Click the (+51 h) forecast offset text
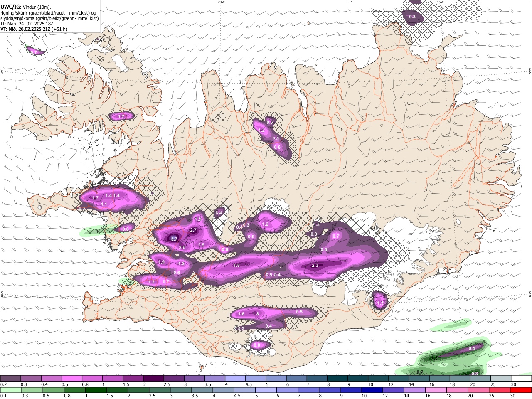Image resolution: width=532 pixels, height=399 pixels. (60, 29)
